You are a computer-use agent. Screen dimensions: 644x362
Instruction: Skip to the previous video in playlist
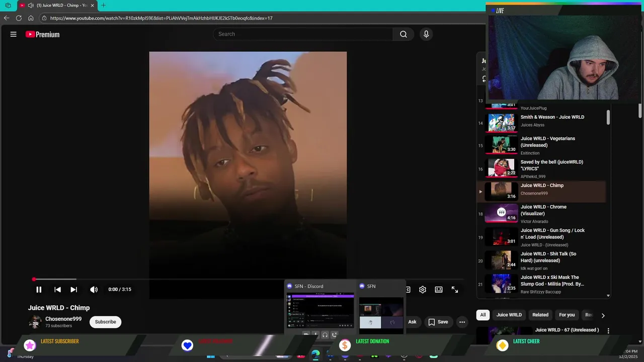(57, 290)
